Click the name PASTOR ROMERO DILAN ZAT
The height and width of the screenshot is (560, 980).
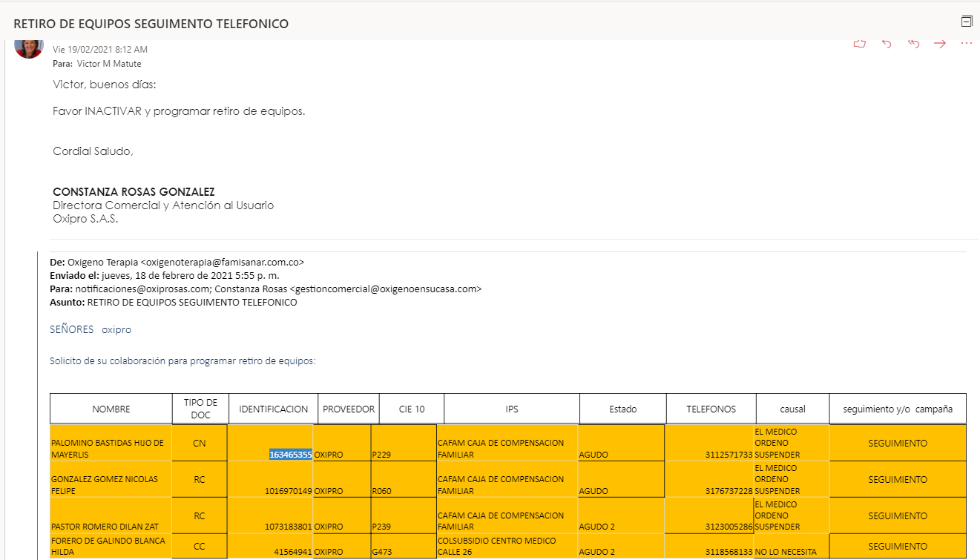[105, 527]
